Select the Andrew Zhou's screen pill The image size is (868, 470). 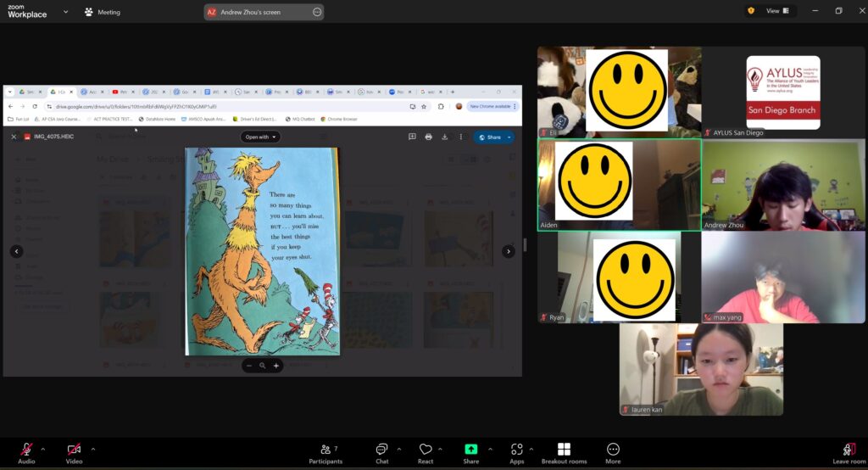(264, 12)
